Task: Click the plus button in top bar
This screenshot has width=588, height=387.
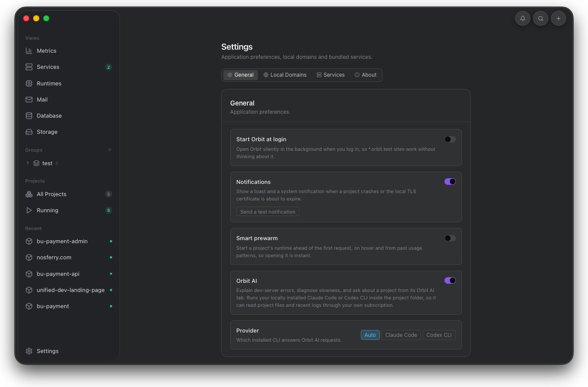Action: click(558, 18)
